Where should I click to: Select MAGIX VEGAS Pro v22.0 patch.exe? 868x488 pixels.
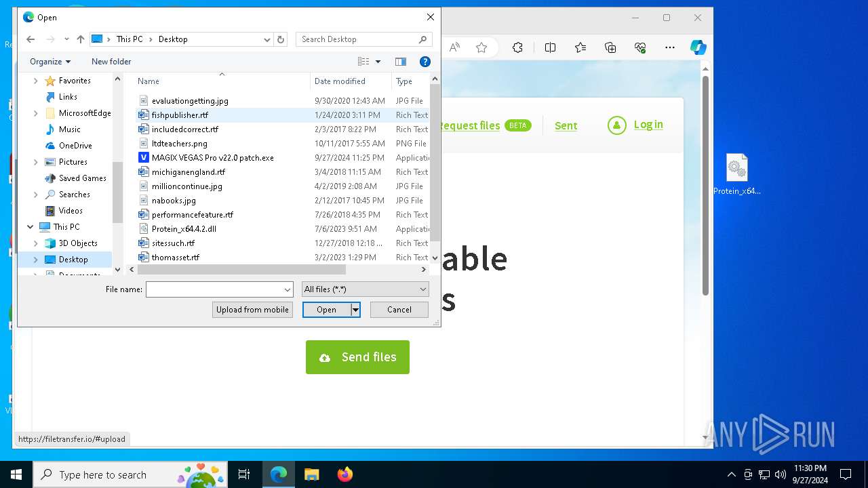coord(213,158)
